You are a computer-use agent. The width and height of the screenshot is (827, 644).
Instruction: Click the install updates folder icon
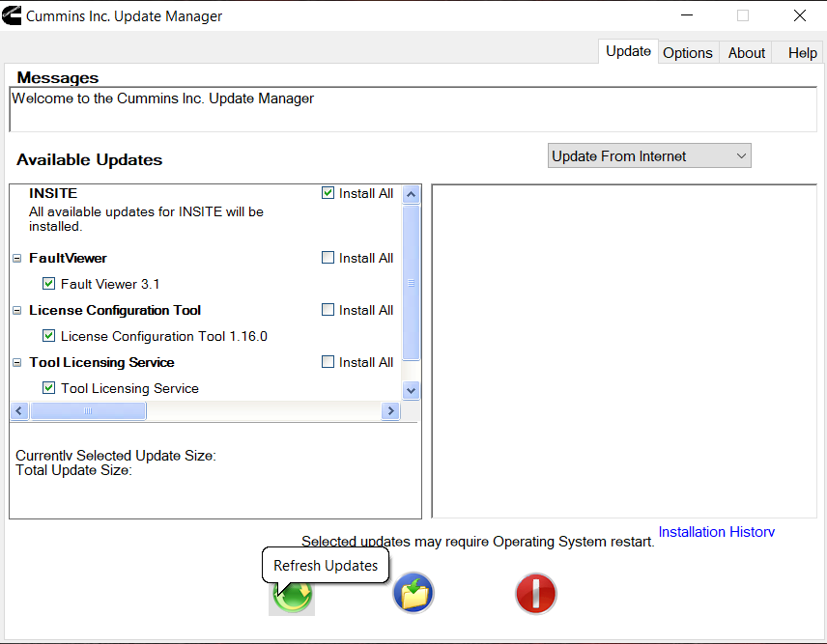(x=413, y=594)
